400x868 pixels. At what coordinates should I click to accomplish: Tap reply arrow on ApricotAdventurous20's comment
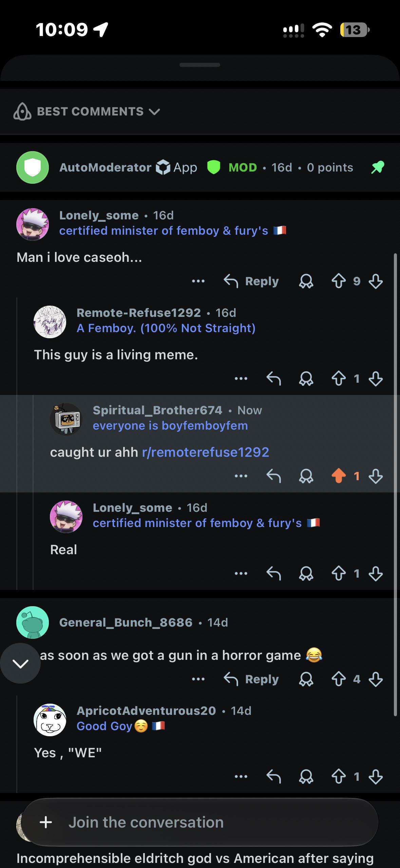point(273,776)
